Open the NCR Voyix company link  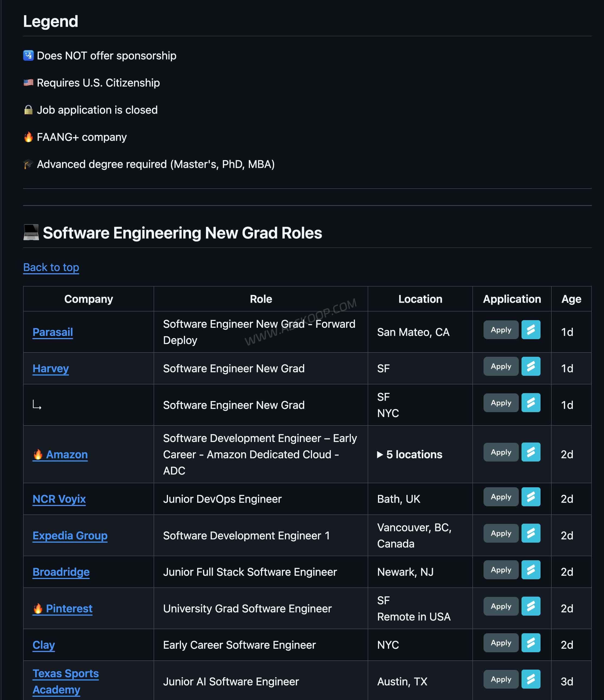point(59,499)
